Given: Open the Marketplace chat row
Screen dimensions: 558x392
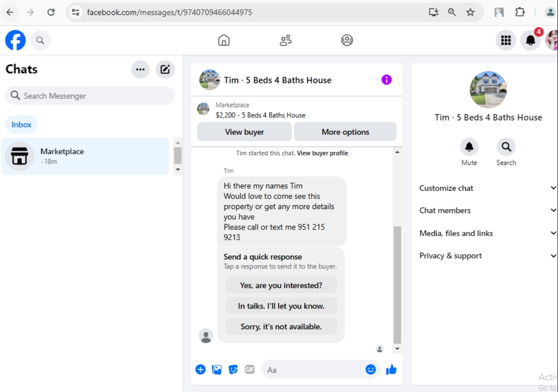Looking at the screenshot, I should 85,156.
